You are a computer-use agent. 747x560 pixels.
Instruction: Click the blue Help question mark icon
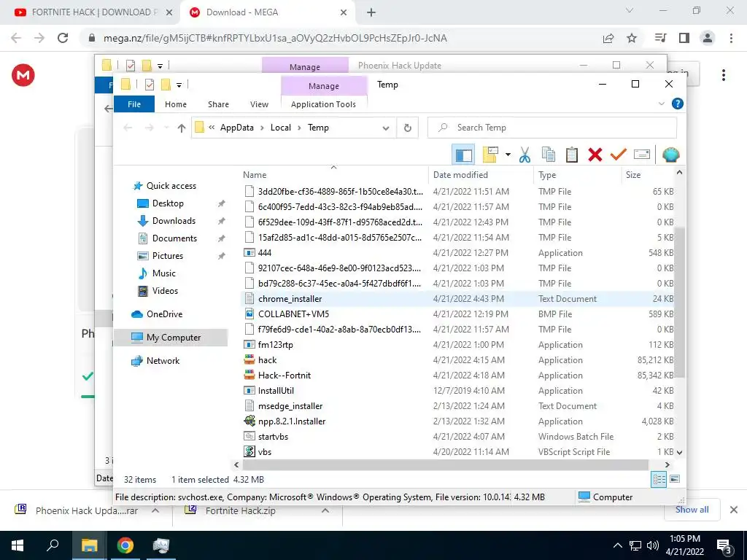(678, 104)
